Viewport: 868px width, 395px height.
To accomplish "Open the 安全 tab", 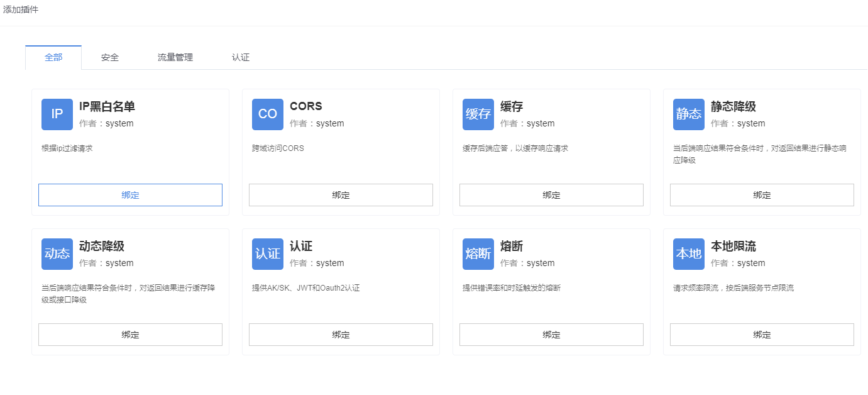I will coord(110,57).
